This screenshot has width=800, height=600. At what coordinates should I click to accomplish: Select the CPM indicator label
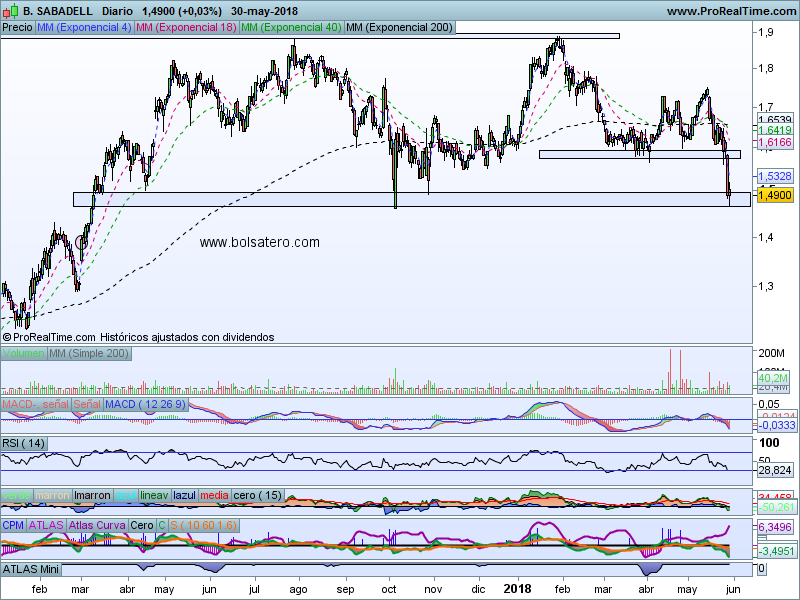pyautogui.click(x=13, y=524)
